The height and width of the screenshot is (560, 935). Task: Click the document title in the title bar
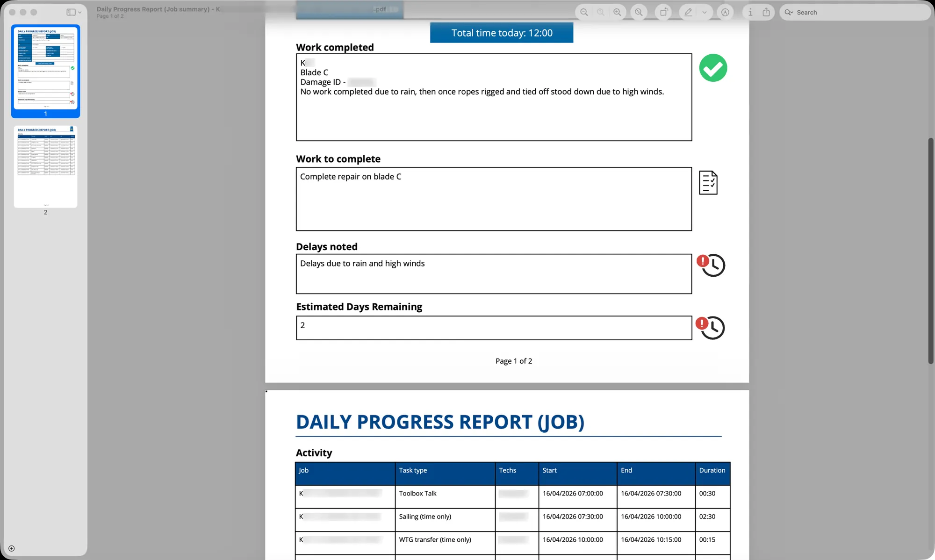[x=158, y=9]
